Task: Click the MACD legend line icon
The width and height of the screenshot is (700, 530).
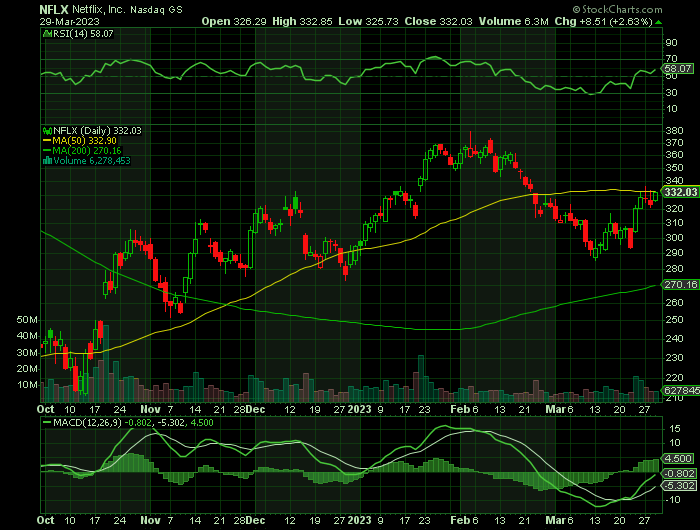Action: tap(44, 422)
